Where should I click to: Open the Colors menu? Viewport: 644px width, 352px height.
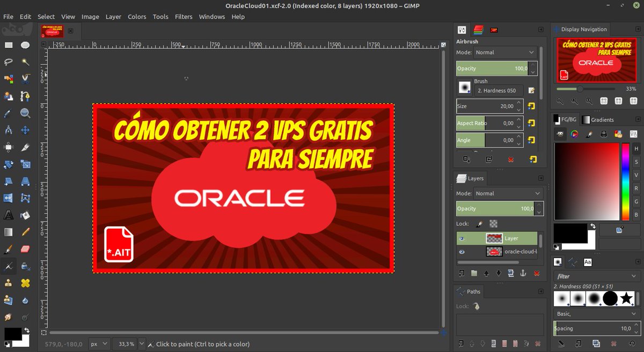[137, 17]
